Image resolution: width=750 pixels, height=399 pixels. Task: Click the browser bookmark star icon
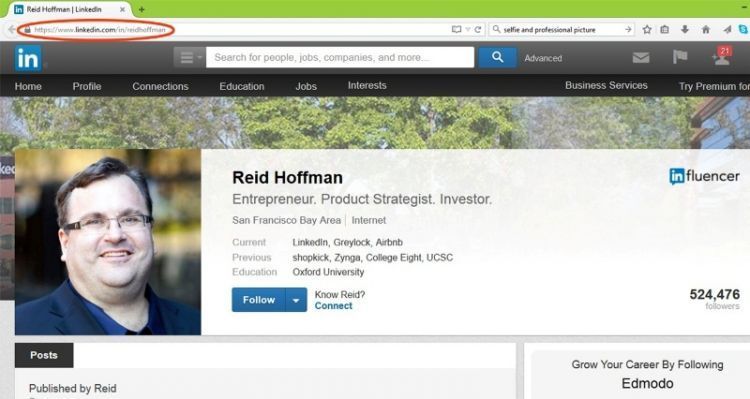647,30
